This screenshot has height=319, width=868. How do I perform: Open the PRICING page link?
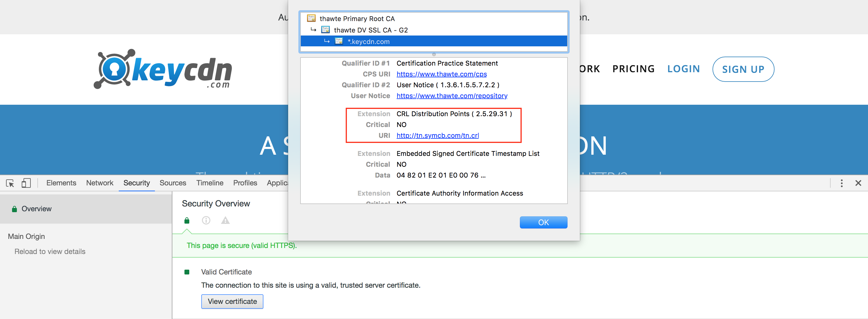[x=633, y=69]
